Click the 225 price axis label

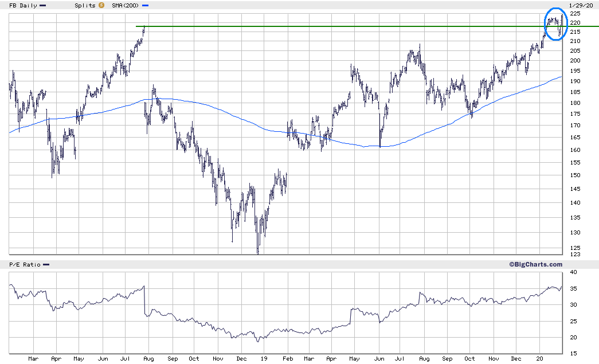[575, 13]
